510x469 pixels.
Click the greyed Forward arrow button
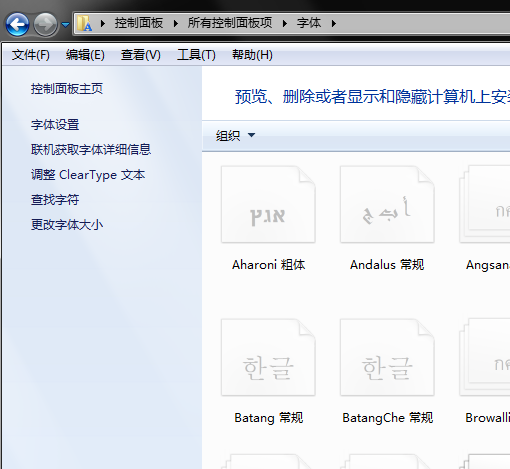(x=46, y=24)
